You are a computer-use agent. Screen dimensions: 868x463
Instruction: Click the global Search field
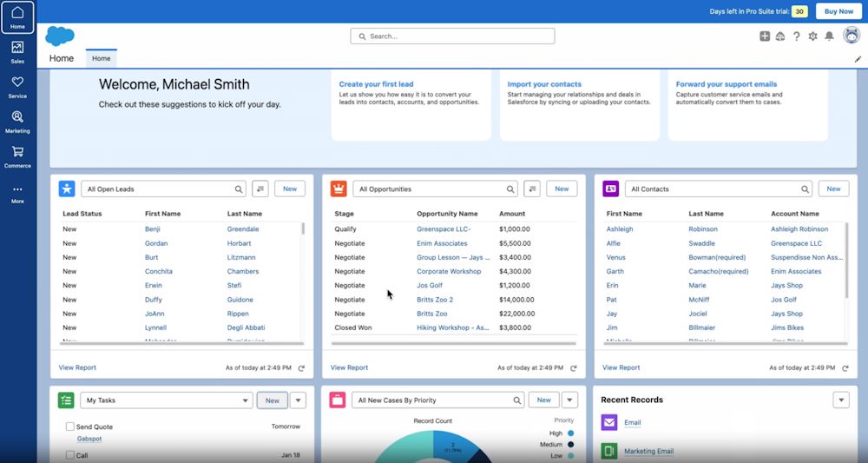452,36
